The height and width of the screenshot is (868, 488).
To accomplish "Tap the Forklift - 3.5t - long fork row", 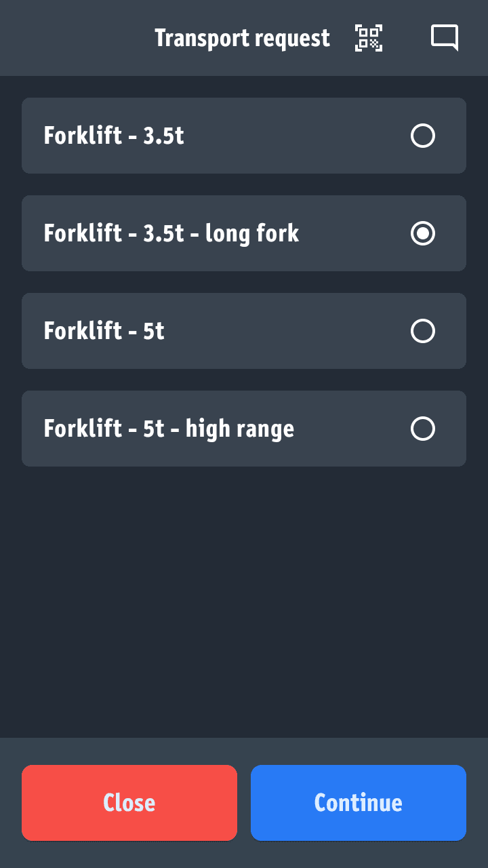I will 244,233.
